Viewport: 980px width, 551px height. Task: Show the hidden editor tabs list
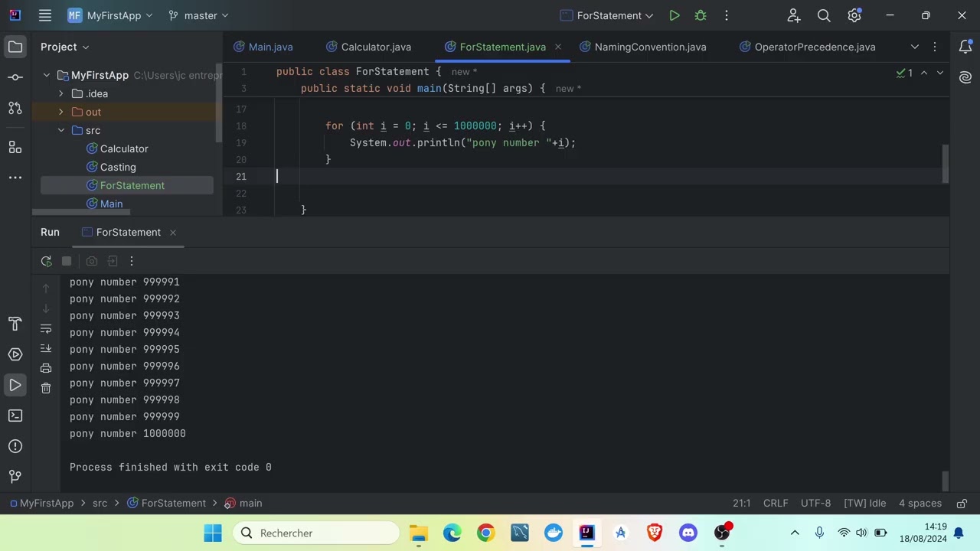pos(915,47)
